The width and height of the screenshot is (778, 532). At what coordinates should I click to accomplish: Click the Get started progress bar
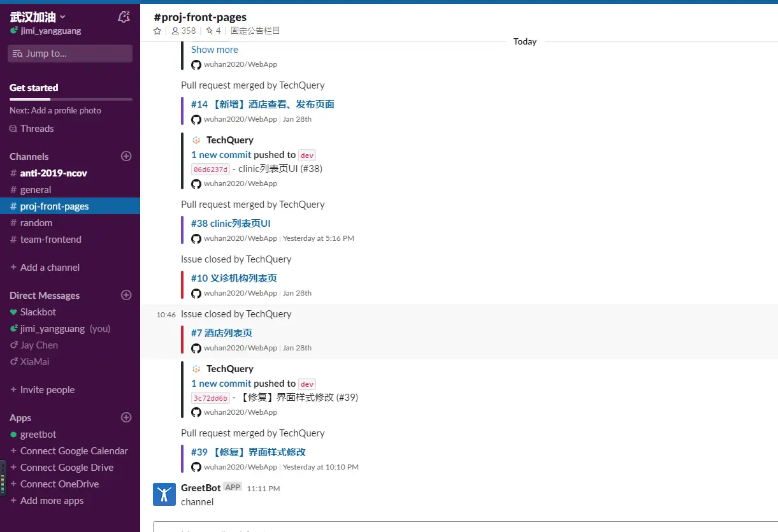tap(71, 99)
